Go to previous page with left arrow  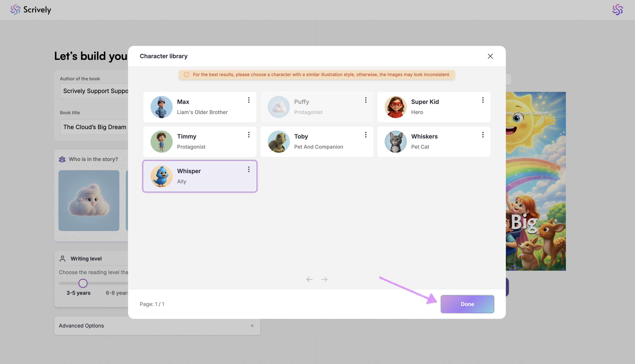coord(309,279)
